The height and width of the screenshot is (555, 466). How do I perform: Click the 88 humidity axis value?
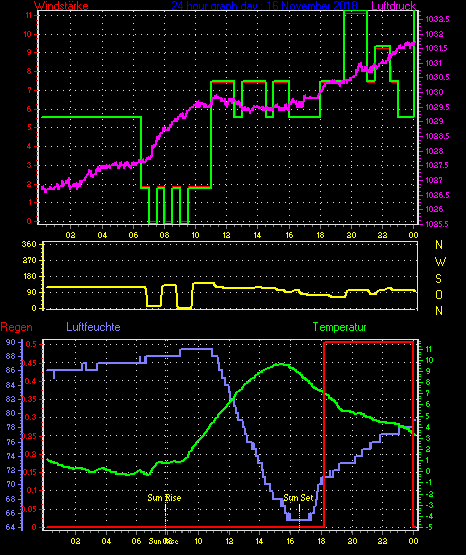pyautogui.click(x=11, y=356)
